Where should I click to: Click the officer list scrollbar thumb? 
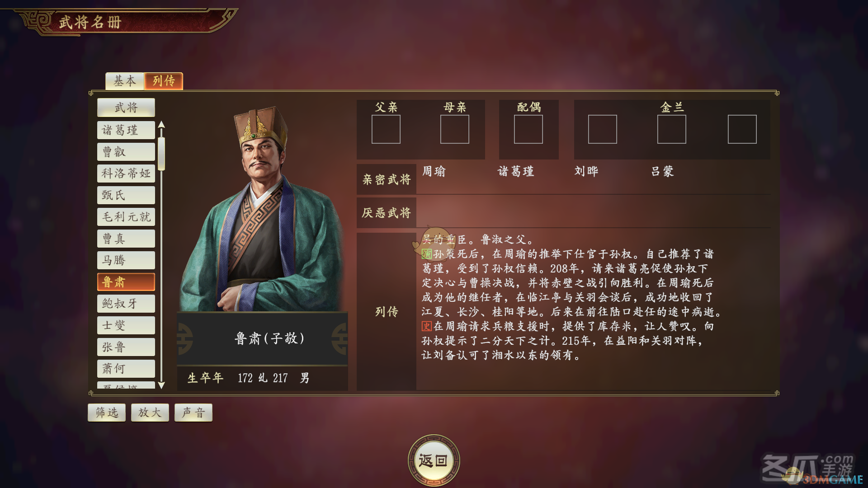tap(161, 154)
